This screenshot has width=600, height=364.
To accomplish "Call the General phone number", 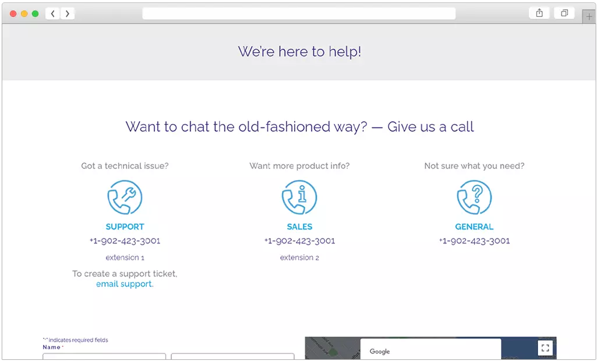I will 474,241.
